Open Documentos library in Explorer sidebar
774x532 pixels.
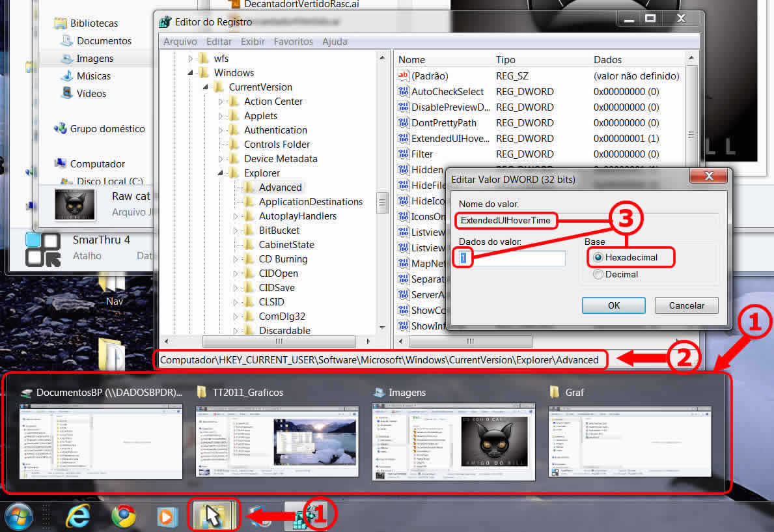104,40
